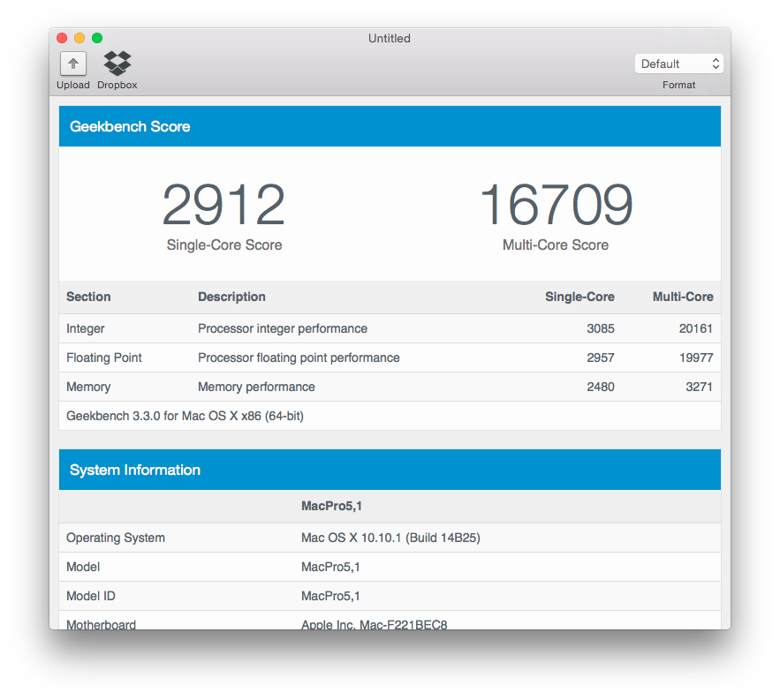Select 'Mac OS X 10.10.1 (Build 14B25)' value

391,538
